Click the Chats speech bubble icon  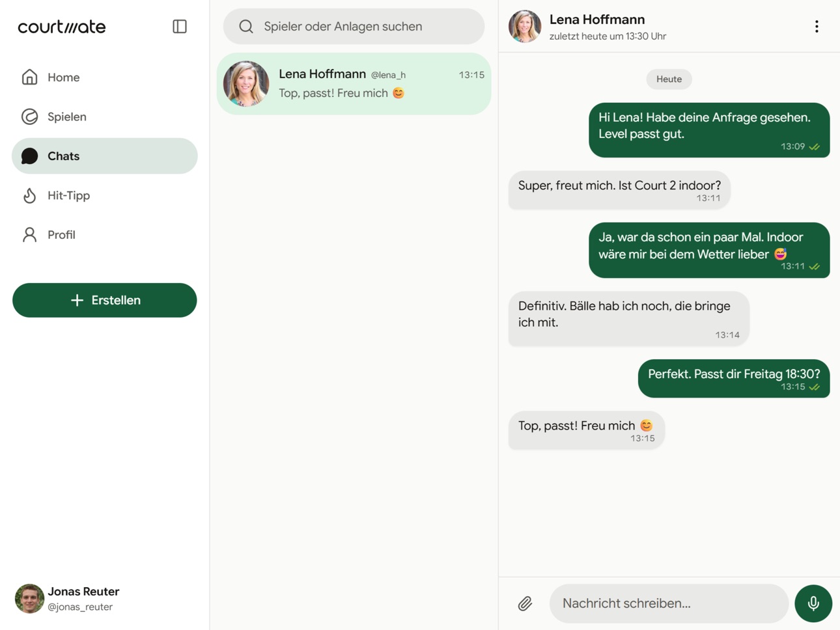click(29, 156)
